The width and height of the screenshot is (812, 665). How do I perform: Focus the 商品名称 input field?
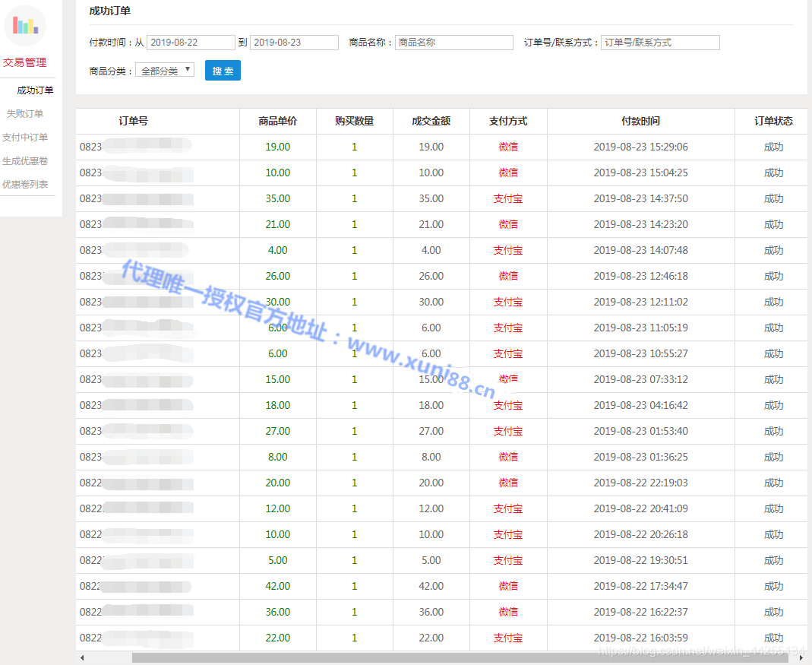pos(454,43)
